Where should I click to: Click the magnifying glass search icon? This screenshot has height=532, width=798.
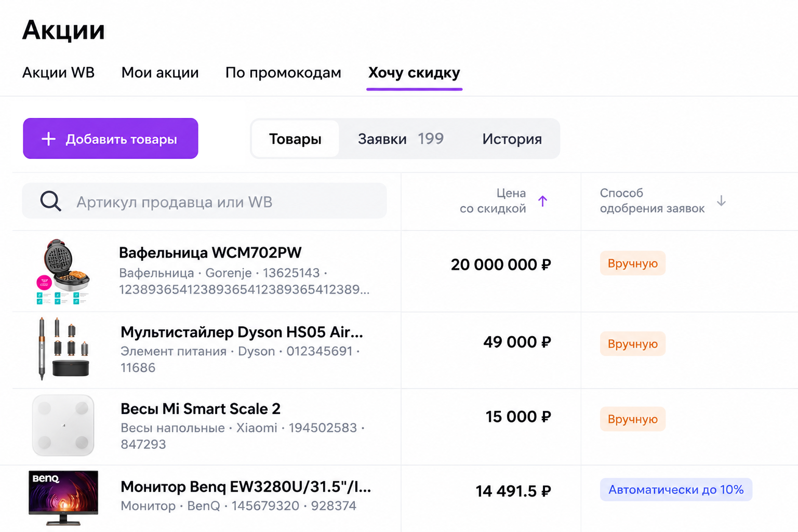point(50,201)
